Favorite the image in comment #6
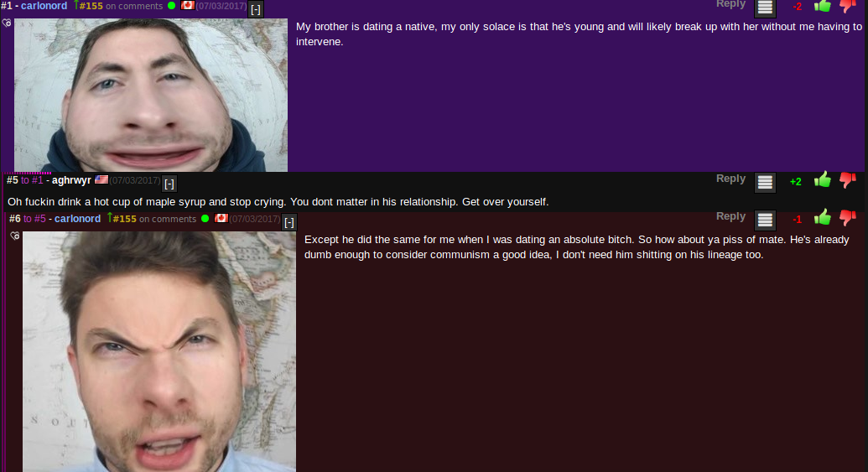Screen dimensions: 868x472 coord(15,236)
